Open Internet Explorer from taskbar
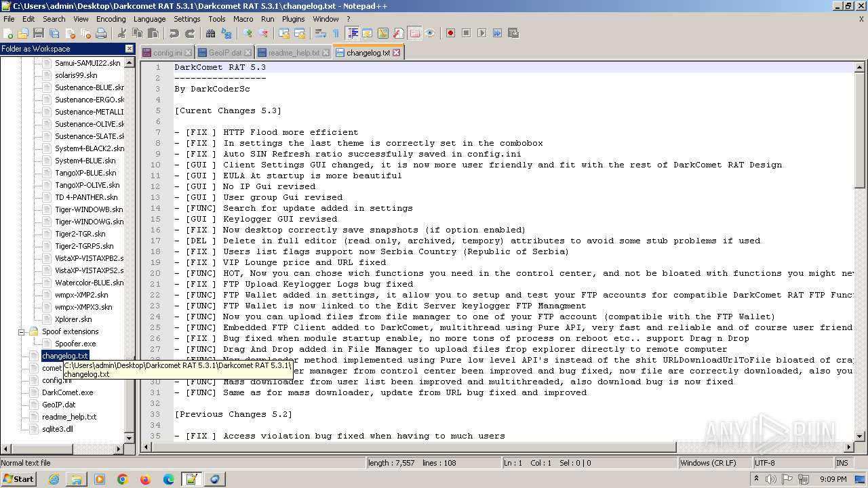This screenshot has width=868, height=488. pos(54,479)
